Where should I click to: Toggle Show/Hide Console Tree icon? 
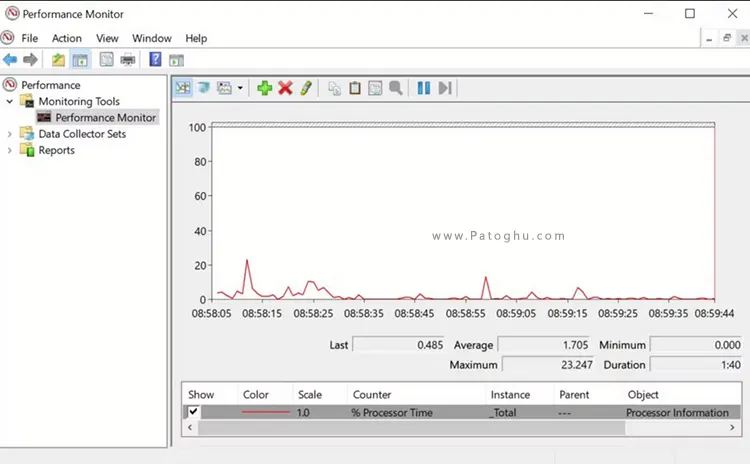tap(80, 60)
